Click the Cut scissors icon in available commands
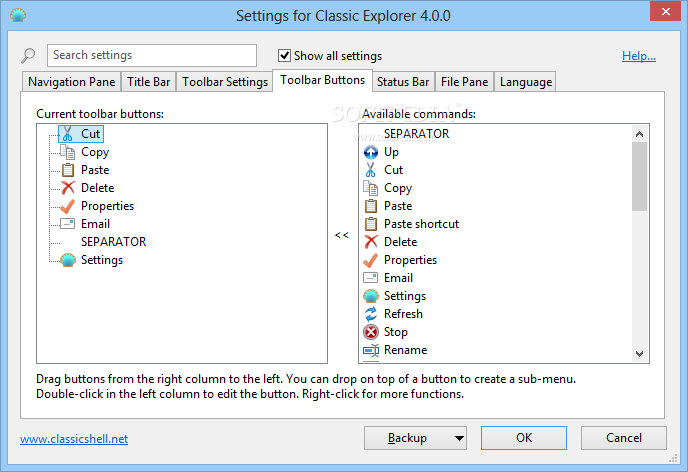The width and height of the screenshot is (688, 472). coord(371,170)
